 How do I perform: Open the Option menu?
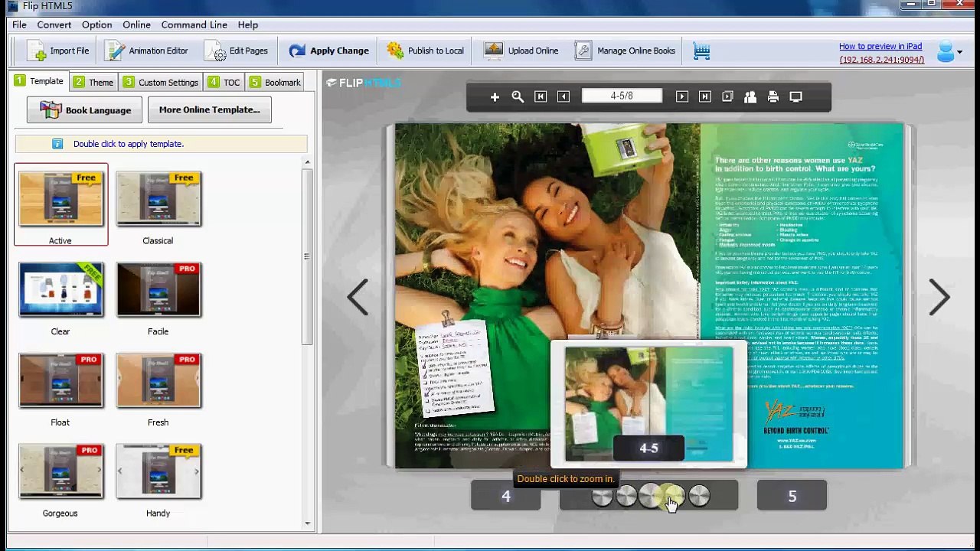(97, 24)
